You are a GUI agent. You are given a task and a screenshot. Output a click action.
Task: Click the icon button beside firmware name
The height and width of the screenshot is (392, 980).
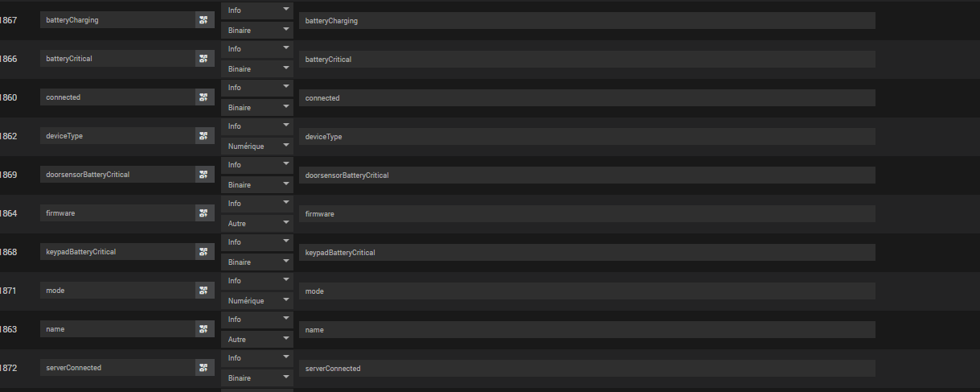[x=204, y=213]
